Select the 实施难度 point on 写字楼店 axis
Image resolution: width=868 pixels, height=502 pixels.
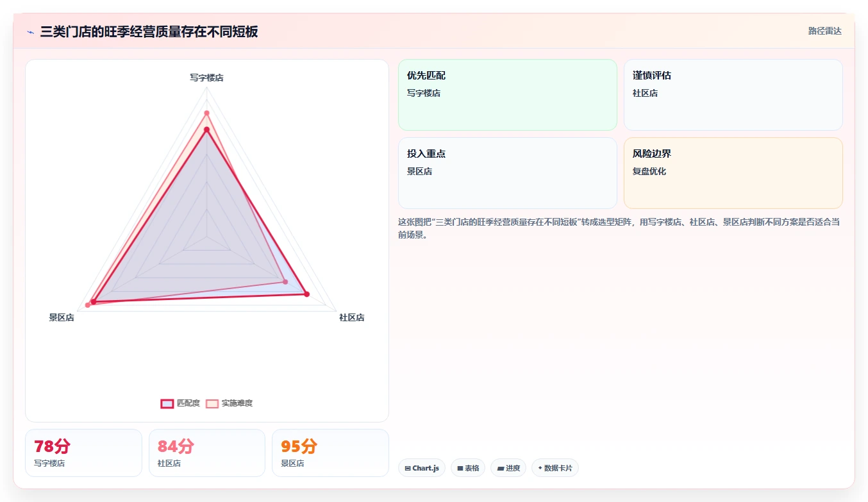(x=206, y=113)
